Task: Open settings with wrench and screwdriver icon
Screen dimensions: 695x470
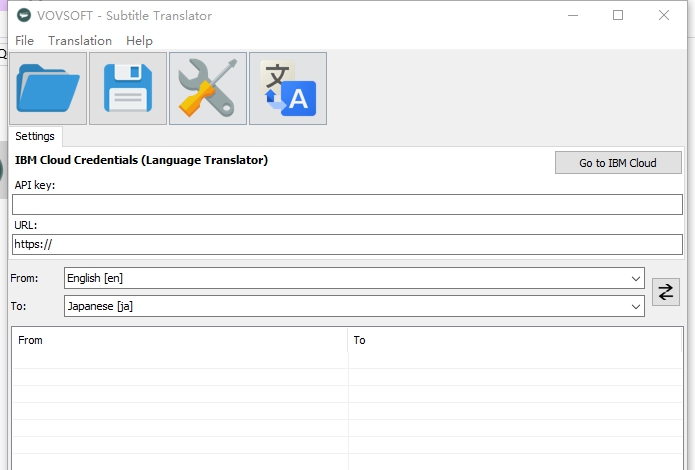Action: point(208,88)
